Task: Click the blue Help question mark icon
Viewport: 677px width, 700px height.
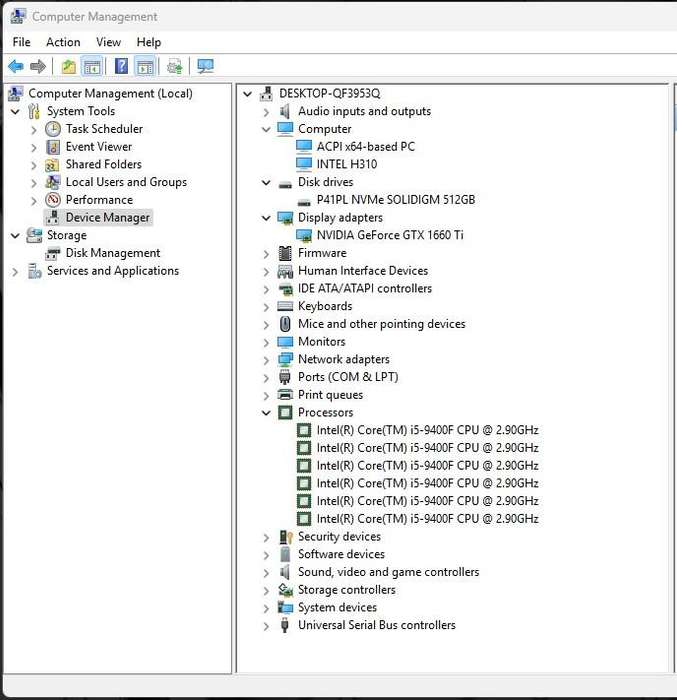Action: coord(121,67)
